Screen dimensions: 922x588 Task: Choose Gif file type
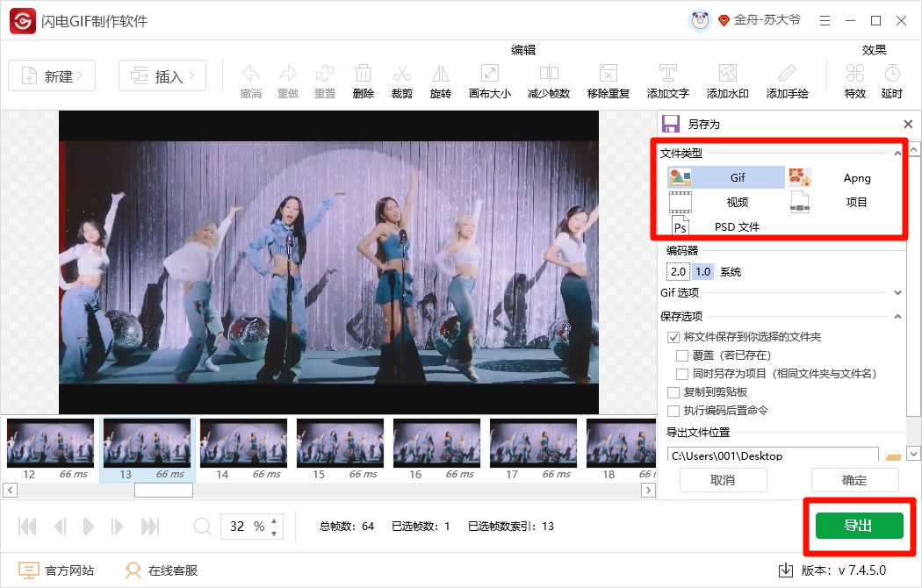coord(725,177)
